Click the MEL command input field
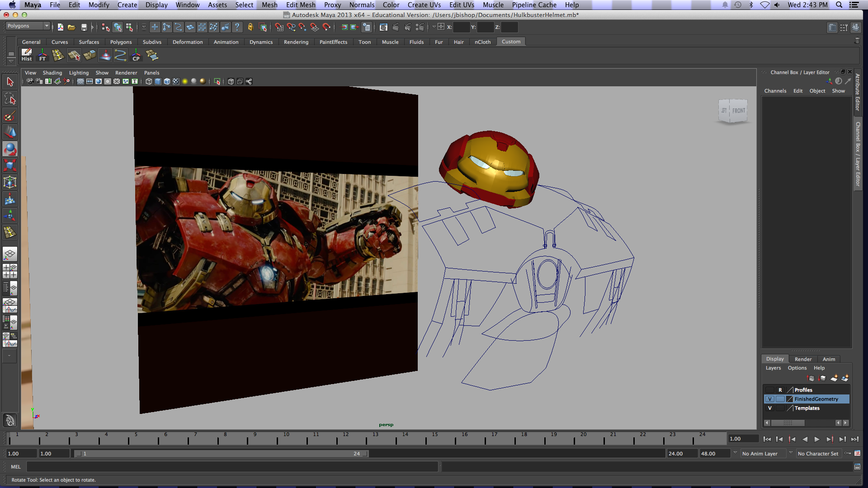 (x=232, y=467)
